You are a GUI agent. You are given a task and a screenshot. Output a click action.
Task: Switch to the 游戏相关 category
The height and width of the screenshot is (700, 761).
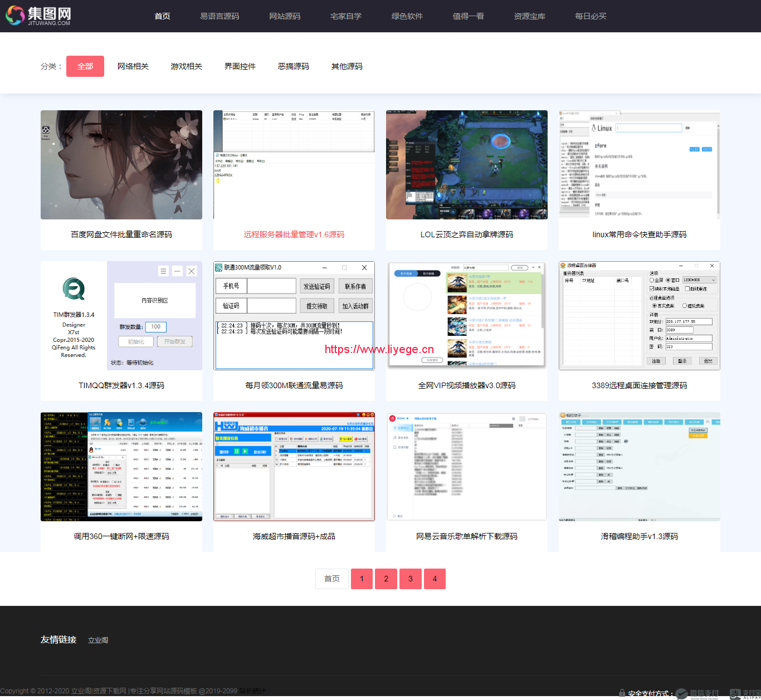187,66
